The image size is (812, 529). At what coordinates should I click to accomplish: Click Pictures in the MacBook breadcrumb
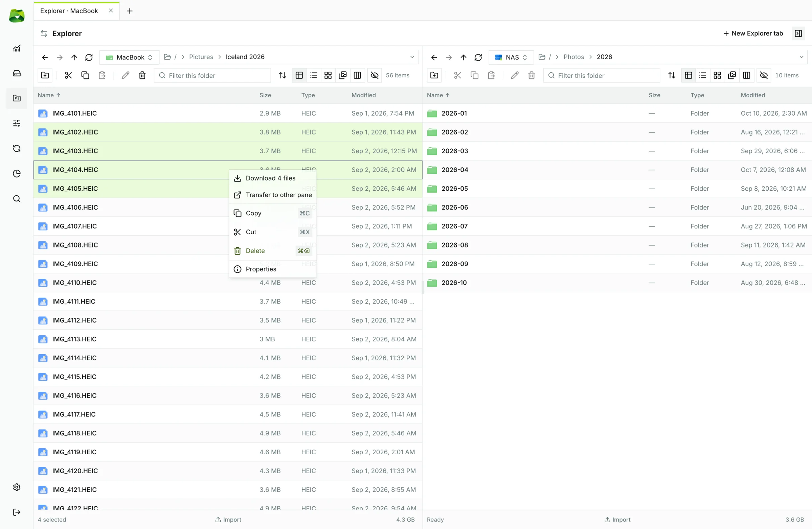(x=201, y=57)
